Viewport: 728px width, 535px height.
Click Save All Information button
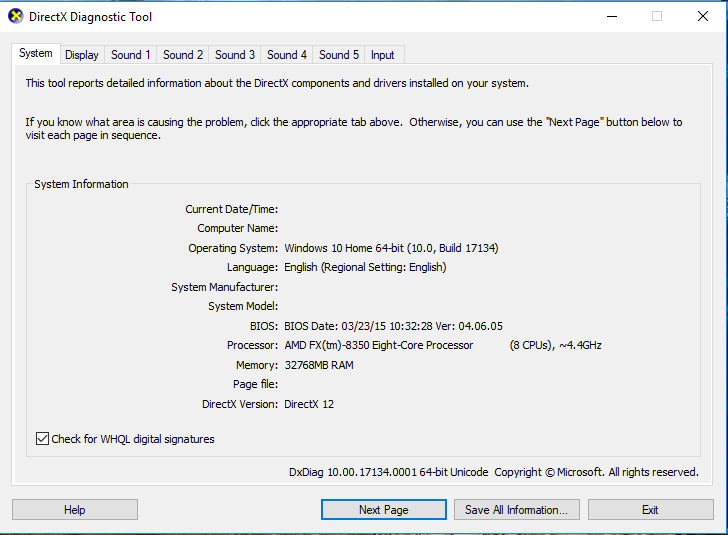coord(516,510)
